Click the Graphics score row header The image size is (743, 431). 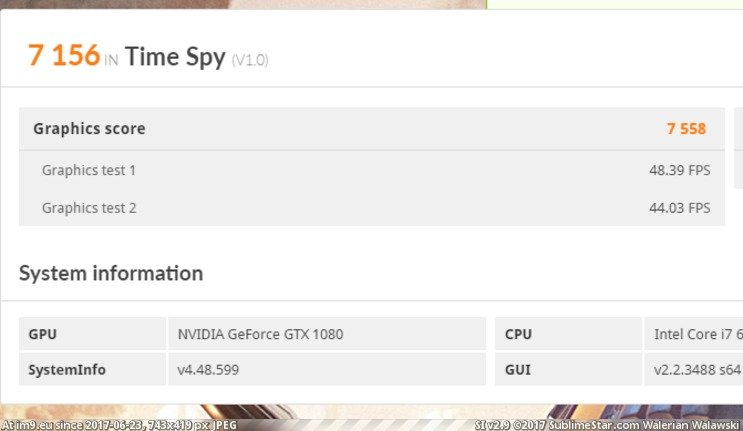click(x=372, y=129)
